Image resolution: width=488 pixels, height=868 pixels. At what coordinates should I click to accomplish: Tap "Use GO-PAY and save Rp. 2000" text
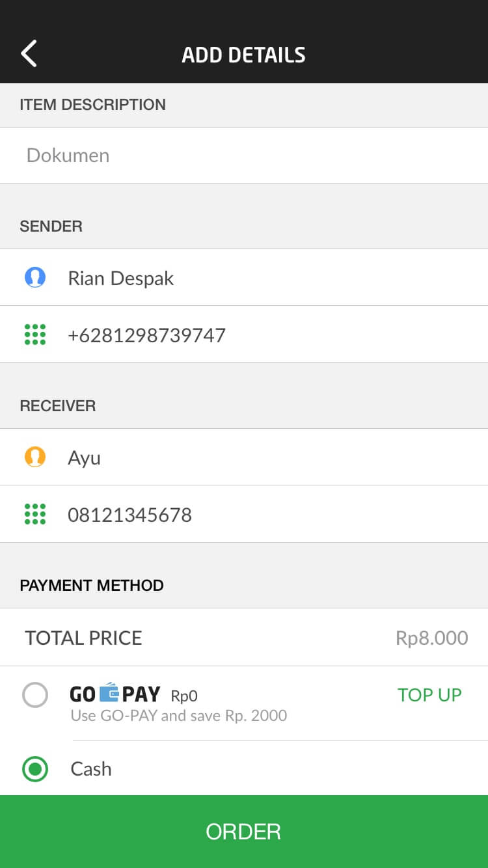(178, 716)
